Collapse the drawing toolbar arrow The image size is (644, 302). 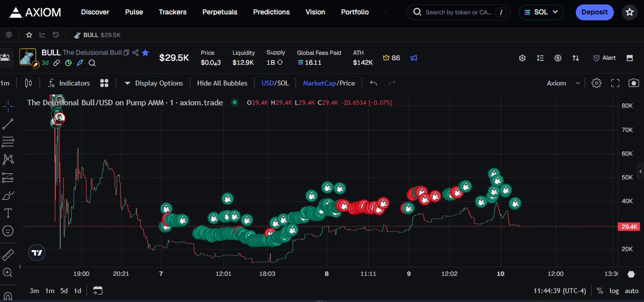(20, 266)
